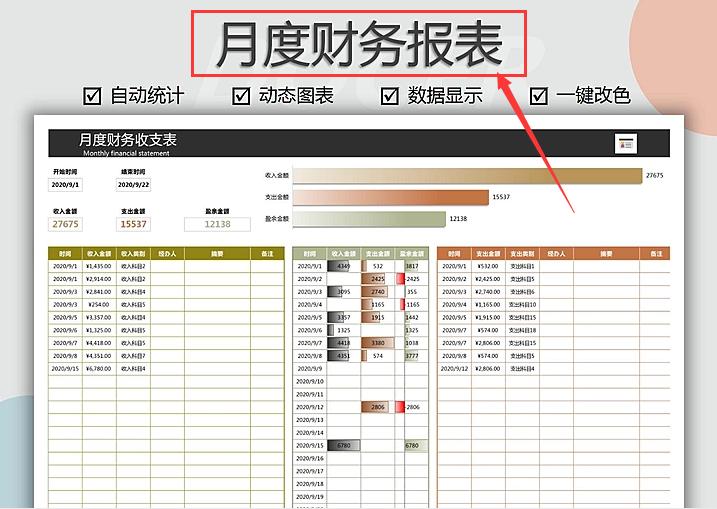Toggle the 自动统计 checkbox
This screenshot has width=717, height=509.
92,96
